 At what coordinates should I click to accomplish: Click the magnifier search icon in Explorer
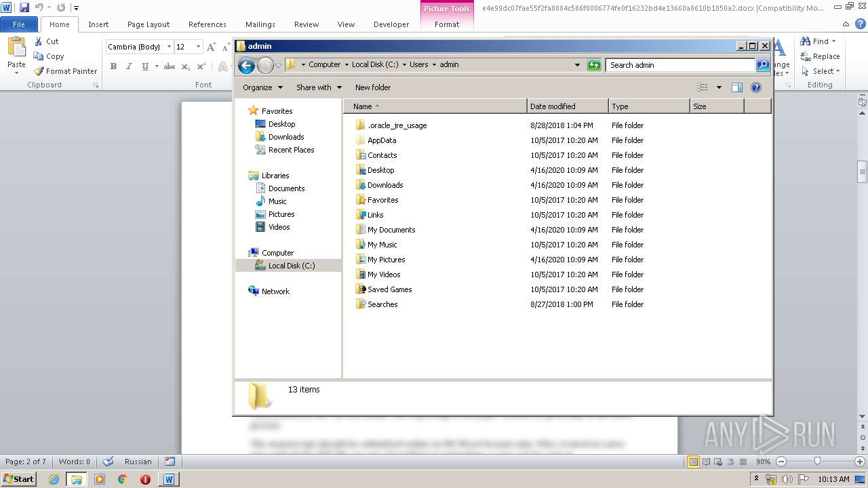[x=763, y=65]
